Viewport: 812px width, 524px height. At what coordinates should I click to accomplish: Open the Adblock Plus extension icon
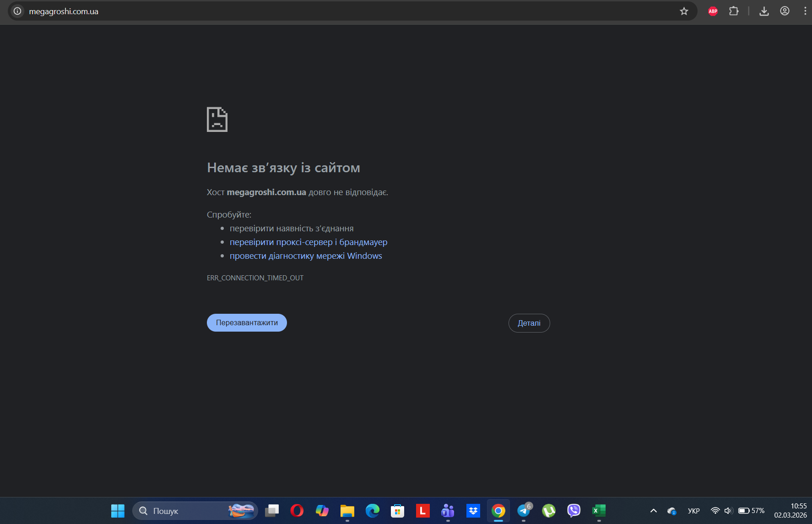tap(713, 11)
